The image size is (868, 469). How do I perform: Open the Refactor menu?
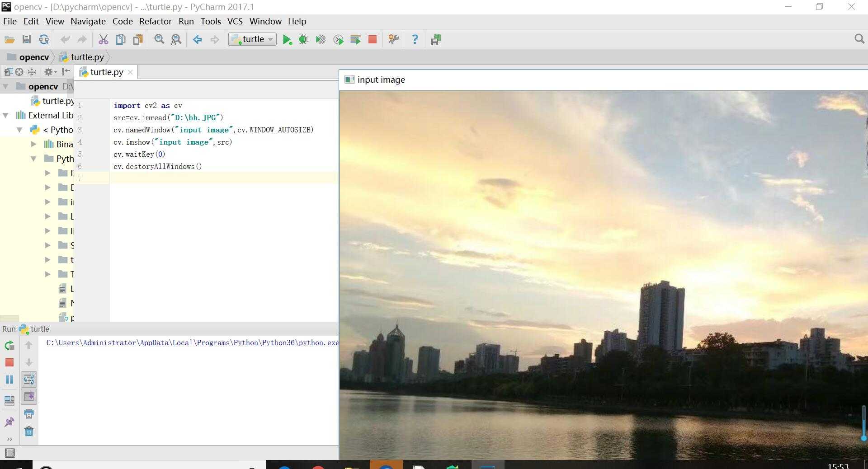point(155,21)
